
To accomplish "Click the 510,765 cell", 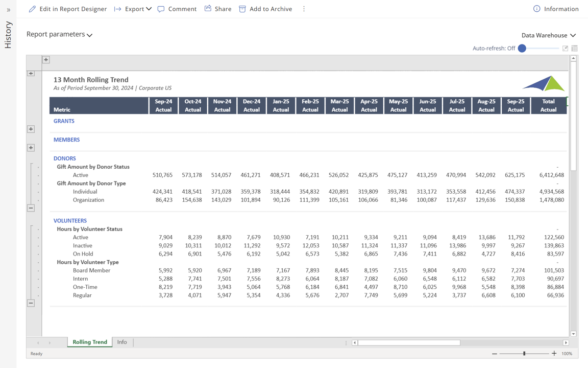I will (x=162, y=175).
